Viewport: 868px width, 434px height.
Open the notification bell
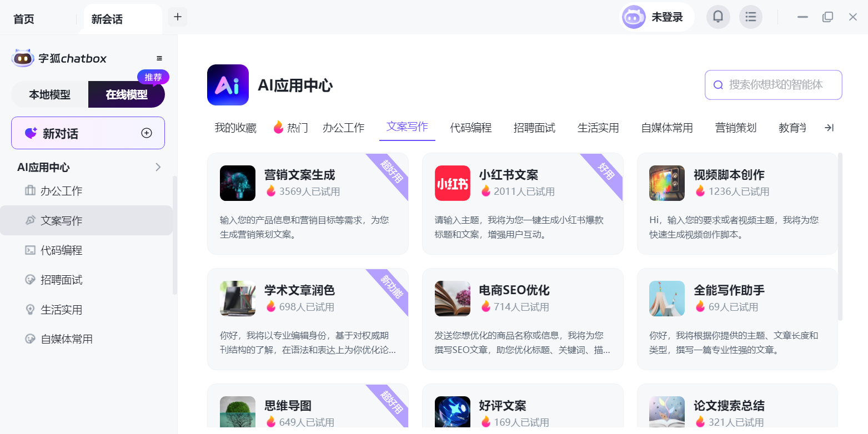718,17
